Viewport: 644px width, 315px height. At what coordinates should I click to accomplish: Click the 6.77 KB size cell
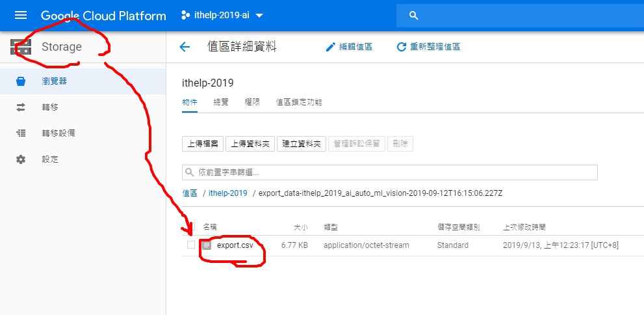(294, 245)
